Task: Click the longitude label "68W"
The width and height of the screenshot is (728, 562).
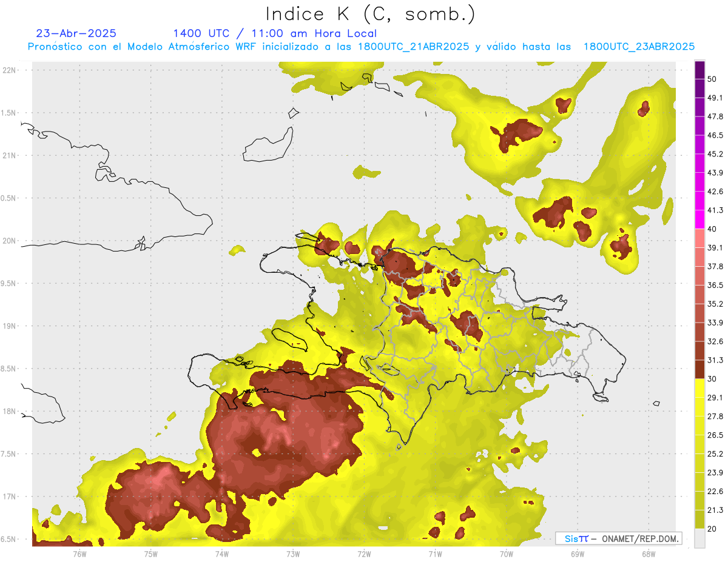Action: pyautogui.click(x=649, y=554)
